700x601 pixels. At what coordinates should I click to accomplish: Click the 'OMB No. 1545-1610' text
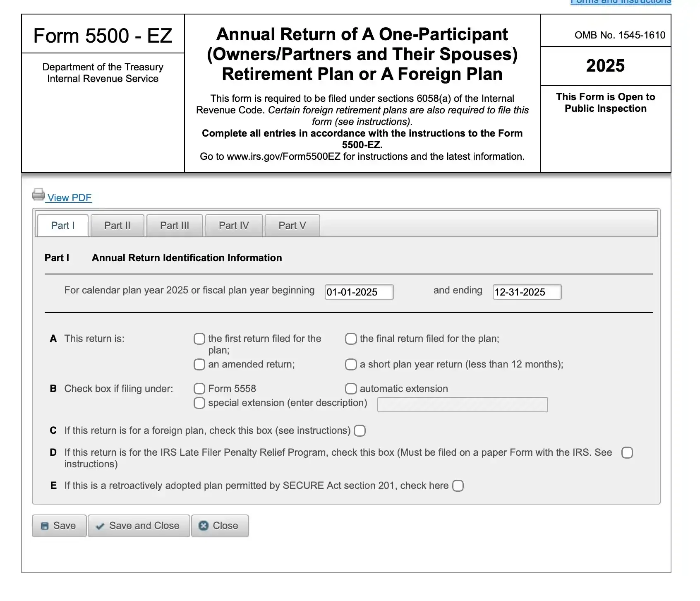click(x=620, y=35)
